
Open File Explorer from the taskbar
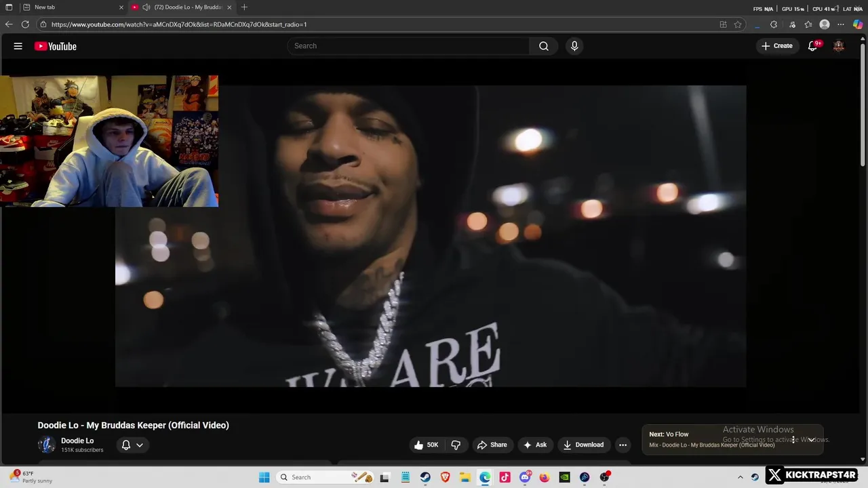tap(465, 477)
